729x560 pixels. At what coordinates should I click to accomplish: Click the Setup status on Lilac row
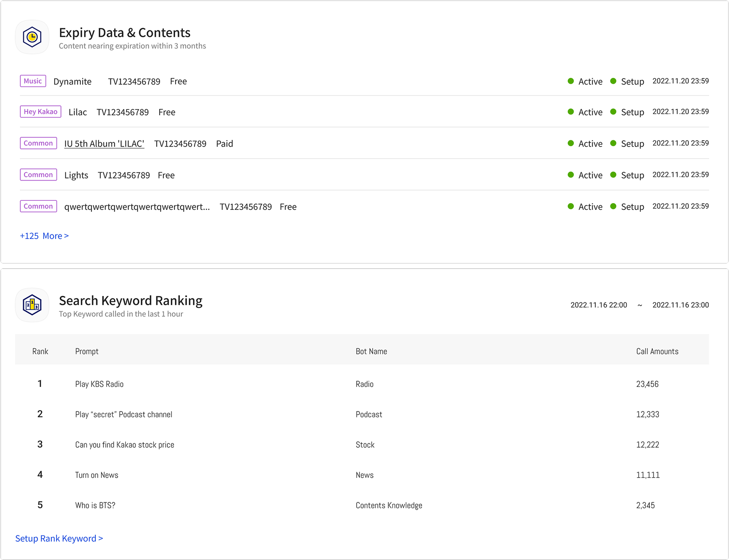627,112
